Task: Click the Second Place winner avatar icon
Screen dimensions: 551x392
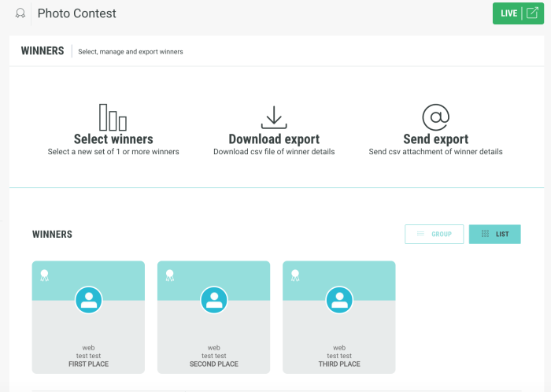Action: [x=214, y=300]
